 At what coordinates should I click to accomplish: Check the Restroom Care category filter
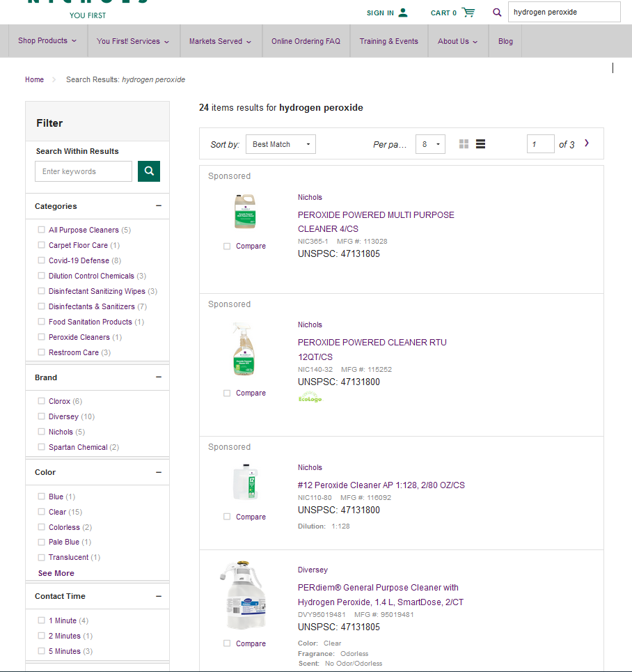coord(42,352)
